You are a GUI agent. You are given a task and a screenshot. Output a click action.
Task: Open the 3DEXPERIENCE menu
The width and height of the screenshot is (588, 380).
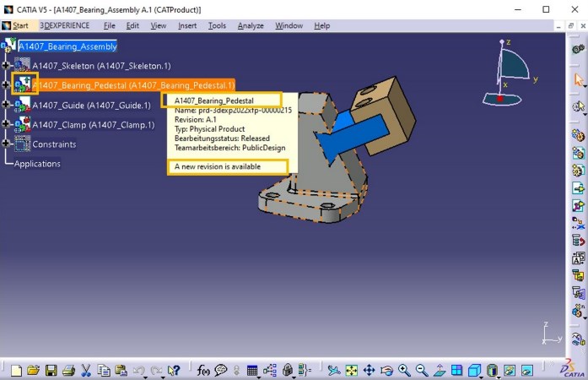[x=64, y=25]
